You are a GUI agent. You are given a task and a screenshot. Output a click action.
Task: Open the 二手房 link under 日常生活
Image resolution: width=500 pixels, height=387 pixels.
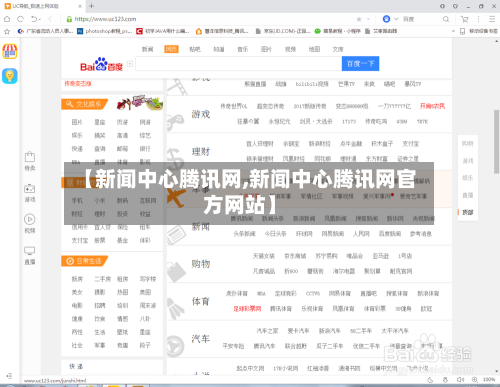point(102,279)
